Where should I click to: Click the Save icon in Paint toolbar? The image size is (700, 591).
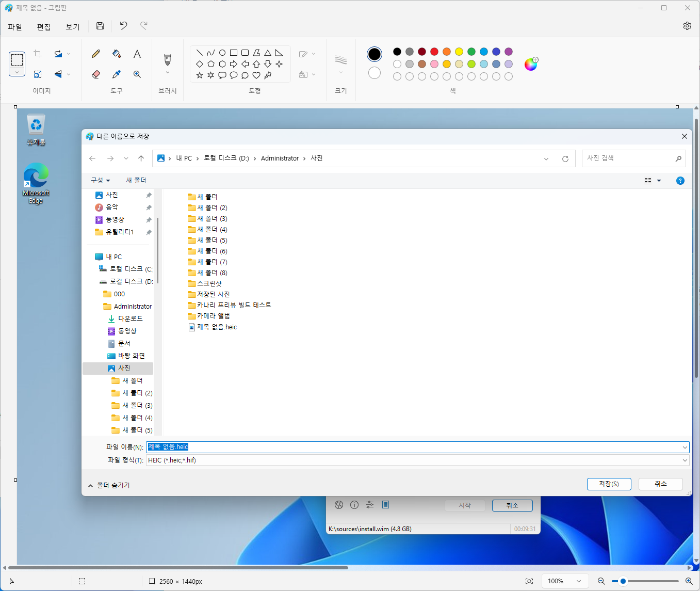[100, 26]
